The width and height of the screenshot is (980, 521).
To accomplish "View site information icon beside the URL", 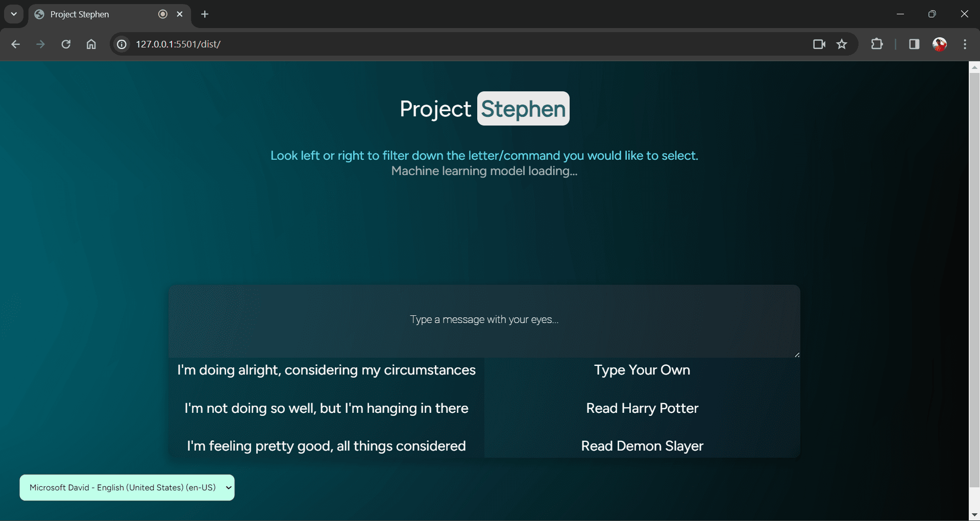I will pos(121,44).
